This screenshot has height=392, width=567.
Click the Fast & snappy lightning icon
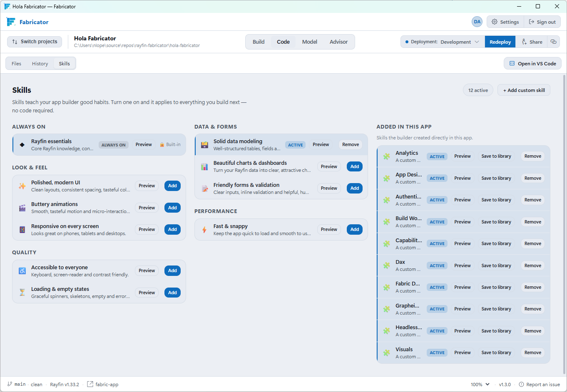coord(204,230)
